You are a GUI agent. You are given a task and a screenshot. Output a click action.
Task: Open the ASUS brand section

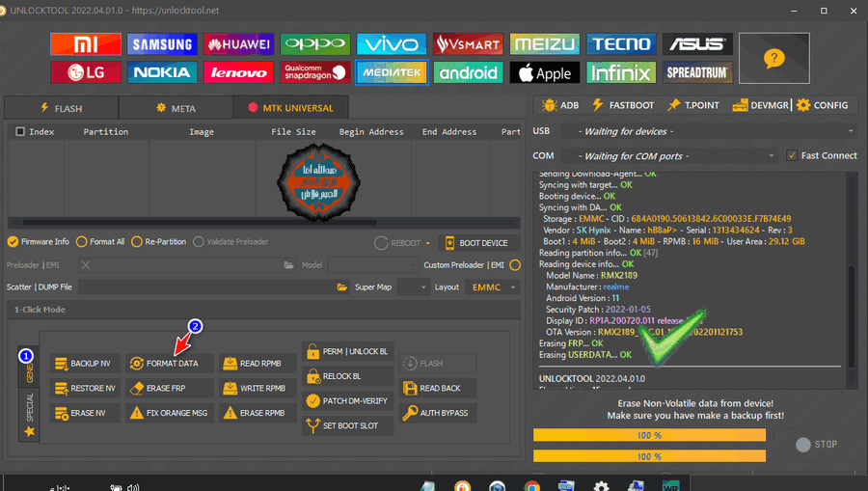(x=697, y=44)
